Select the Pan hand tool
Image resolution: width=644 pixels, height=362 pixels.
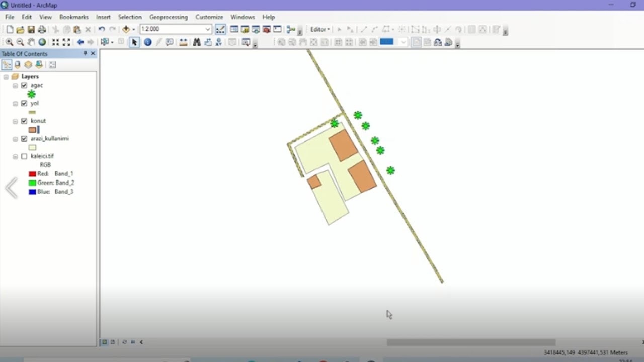pos(31,42)
